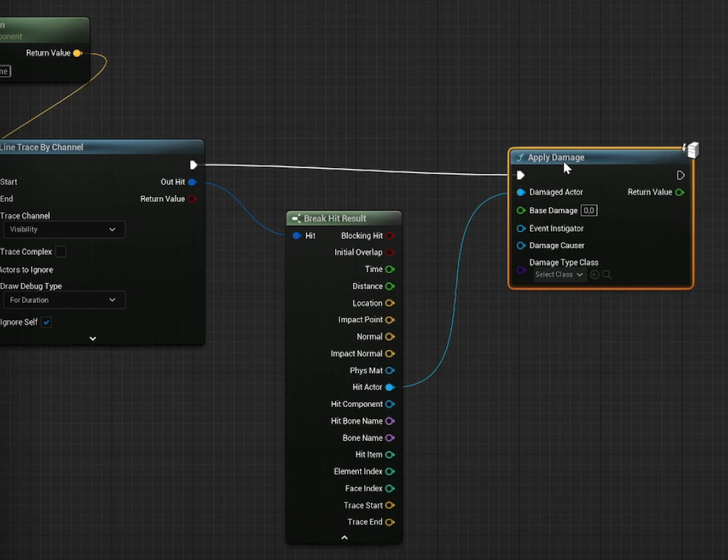Click the Damaged Actor input pin
Image resolution: width=728 pixels, height=560 pixels.
[x=520, y=192]
